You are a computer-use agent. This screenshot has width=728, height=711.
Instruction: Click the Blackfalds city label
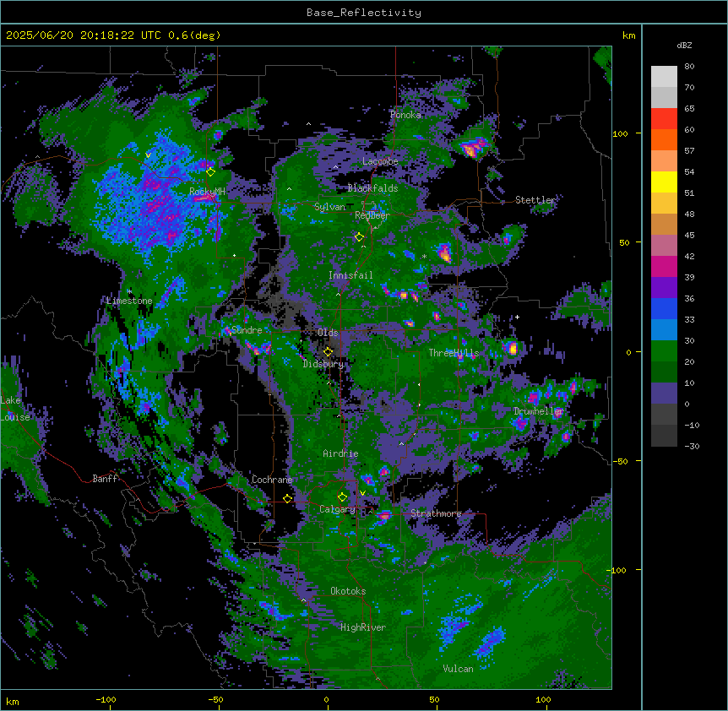pyautogui.click(x=372, y=188)
